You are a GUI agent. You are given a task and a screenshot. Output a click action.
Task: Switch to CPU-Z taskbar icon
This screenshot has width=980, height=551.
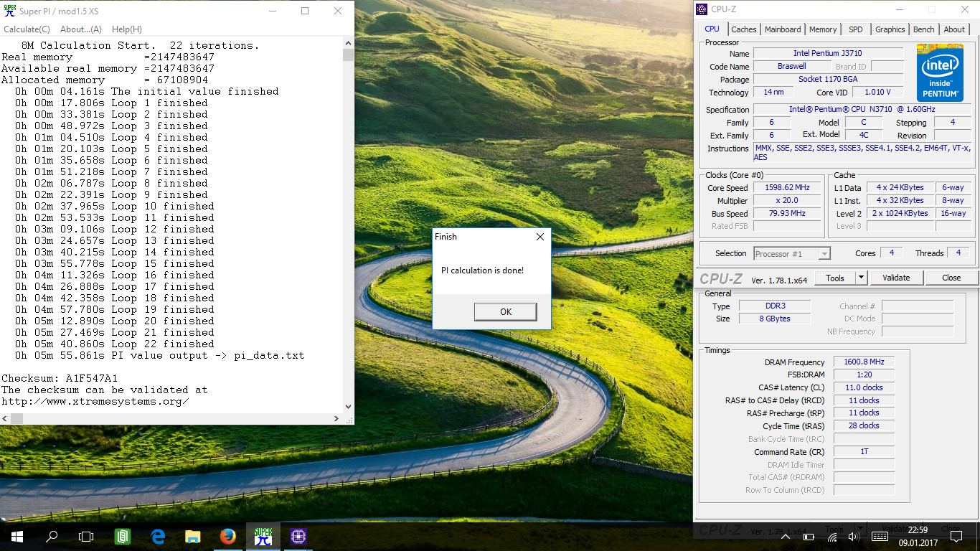pyautogui.click(x=298, y=536)
